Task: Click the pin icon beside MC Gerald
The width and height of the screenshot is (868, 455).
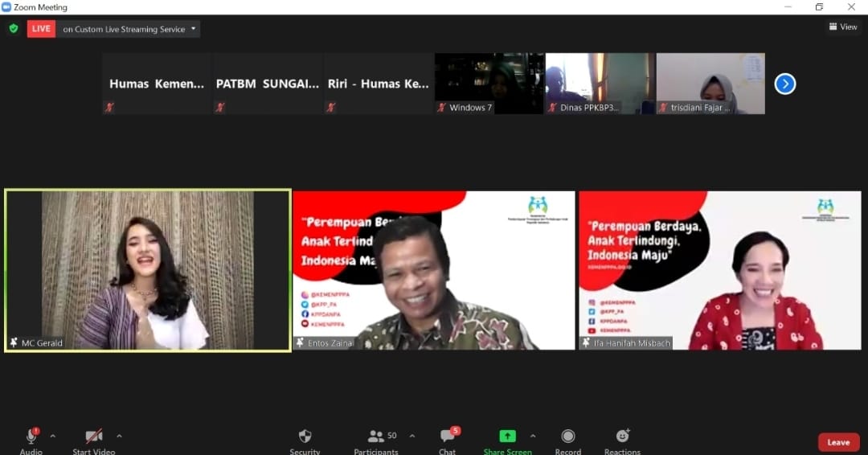Action: 14,342
